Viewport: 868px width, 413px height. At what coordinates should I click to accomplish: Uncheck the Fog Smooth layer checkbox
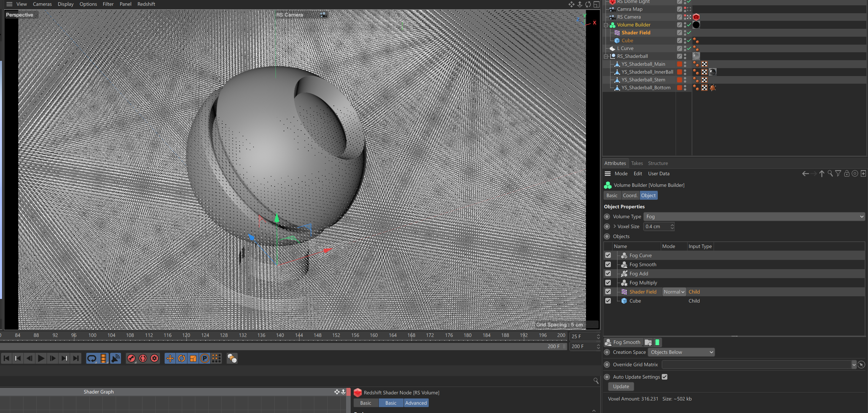pyautogui.click(x=608, y=264)
